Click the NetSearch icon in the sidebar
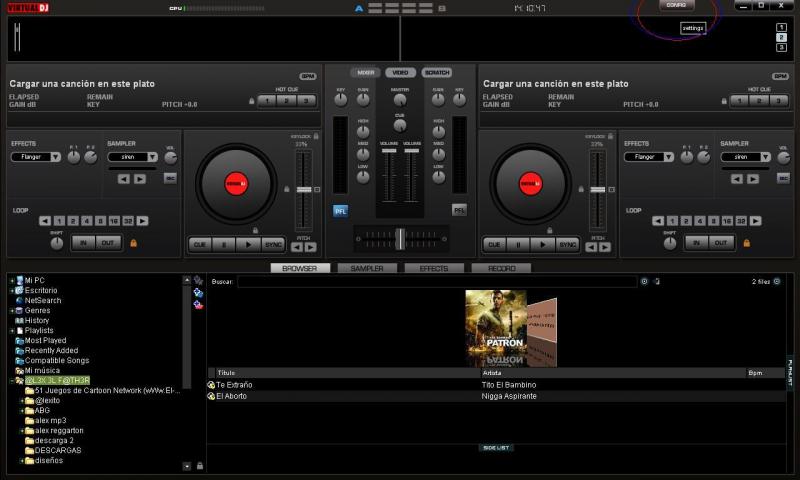The height and width of the screenshot is (480, 800). pos(18,300)
